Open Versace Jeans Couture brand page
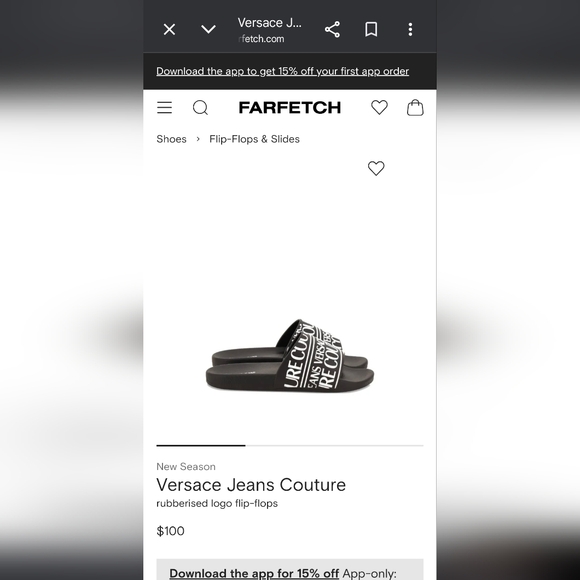 click(251, 485)
